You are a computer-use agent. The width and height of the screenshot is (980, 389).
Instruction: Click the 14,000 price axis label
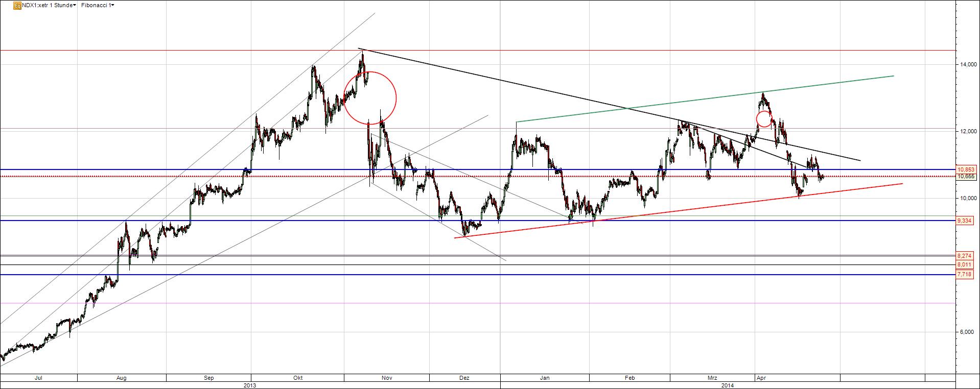[x=968, y=65]
